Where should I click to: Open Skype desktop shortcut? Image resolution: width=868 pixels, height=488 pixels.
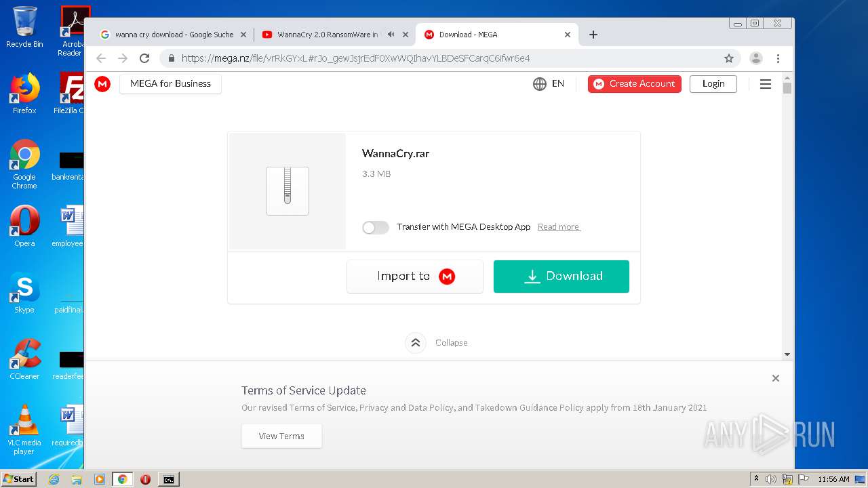[x=24, y=293]
